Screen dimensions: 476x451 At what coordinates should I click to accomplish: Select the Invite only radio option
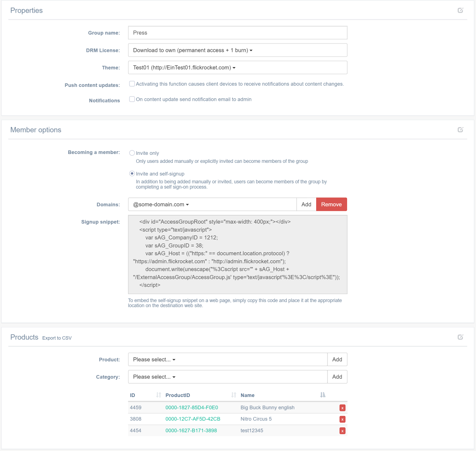(x=132, y=153)
